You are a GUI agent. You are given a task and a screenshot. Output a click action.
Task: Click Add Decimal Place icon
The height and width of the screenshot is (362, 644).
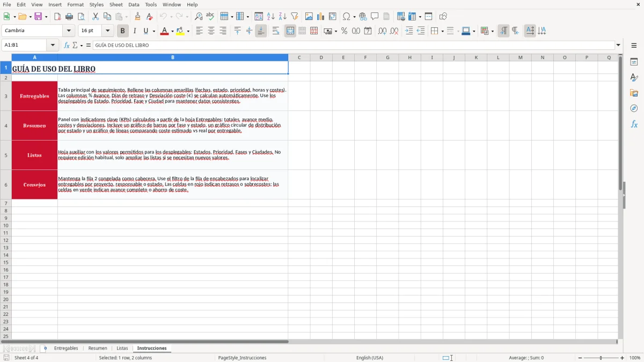382,31
